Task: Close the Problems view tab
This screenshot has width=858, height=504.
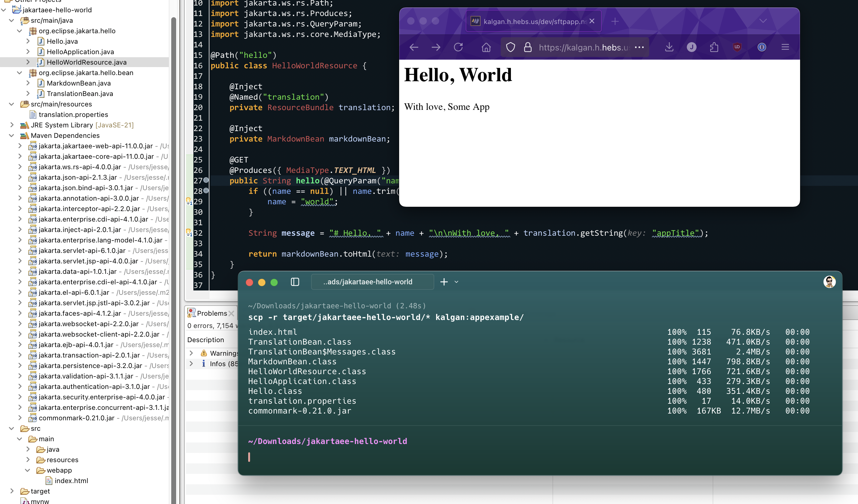Action: click(x=232, y=313)
